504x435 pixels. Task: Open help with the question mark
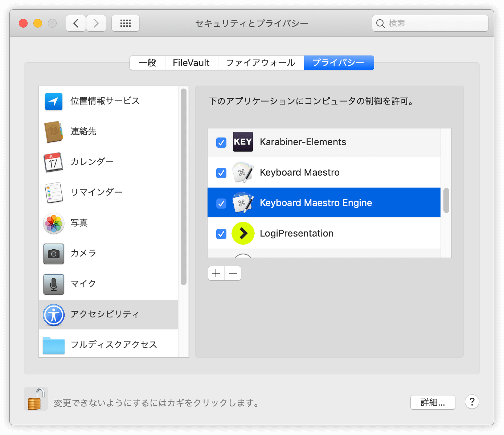pos(472,402)
